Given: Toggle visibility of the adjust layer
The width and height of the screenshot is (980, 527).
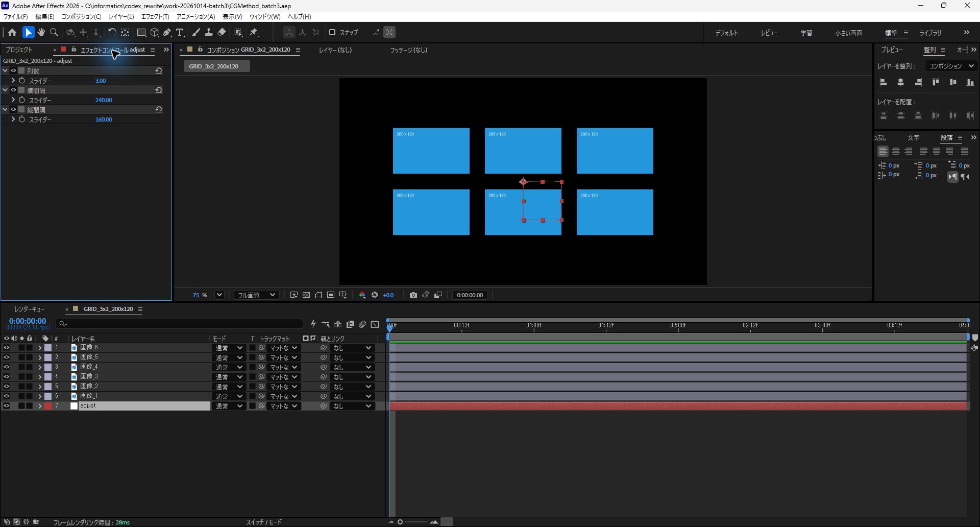Looking at the screenshot, I should (6, 406).
